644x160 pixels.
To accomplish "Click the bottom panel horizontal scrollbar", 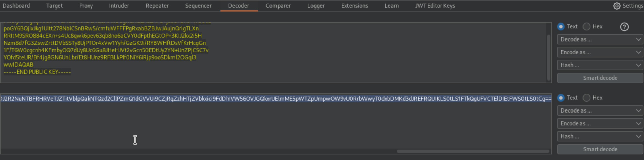I will click(x=473, y=151).
